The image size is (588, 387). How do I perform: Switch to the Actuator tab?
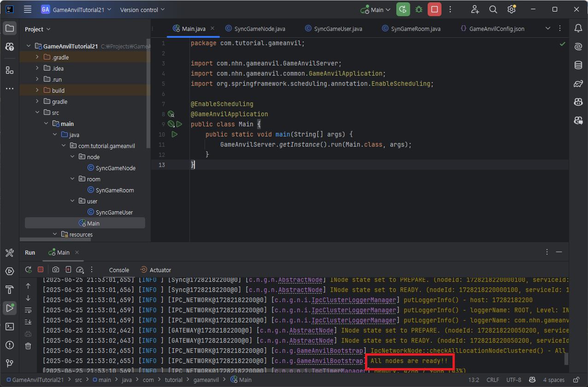(x=160, y=270)
